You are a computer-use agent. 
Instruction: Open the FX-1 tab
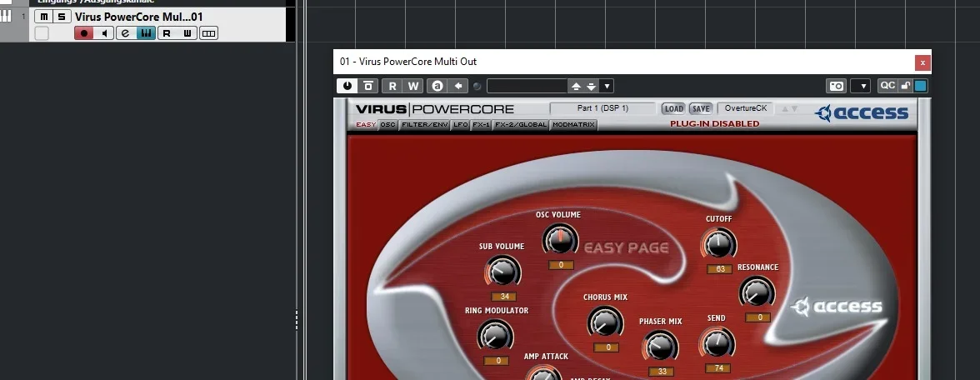[482, 124]
